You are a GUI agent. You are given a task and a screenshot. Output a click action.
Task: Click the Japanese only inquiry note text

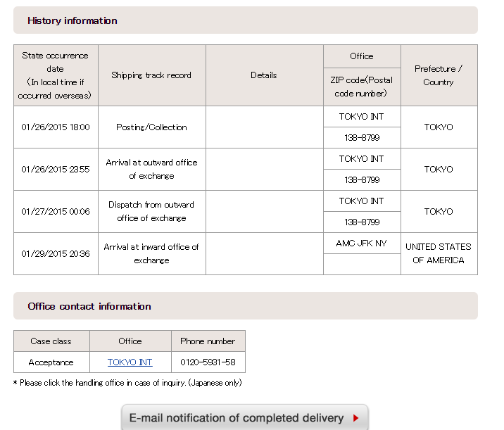pyautogui.click(x=127, y=383)
